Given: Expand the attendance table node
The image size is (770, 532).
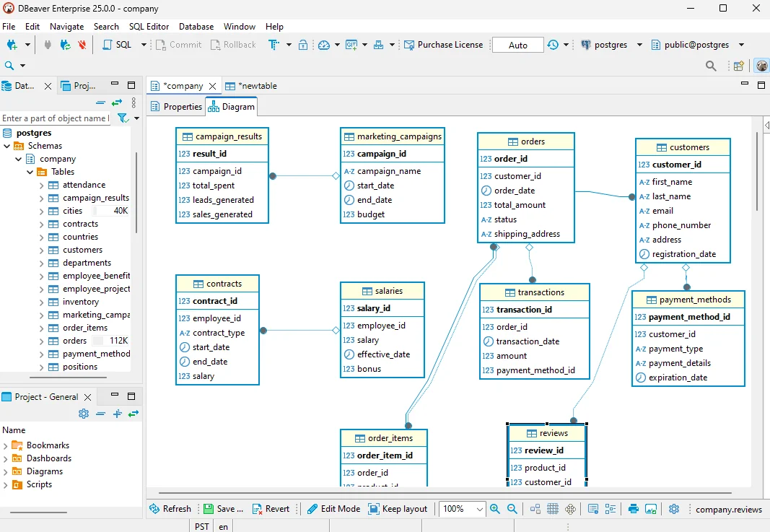Looking at the screenshot, I should click(x=41, y=186).
